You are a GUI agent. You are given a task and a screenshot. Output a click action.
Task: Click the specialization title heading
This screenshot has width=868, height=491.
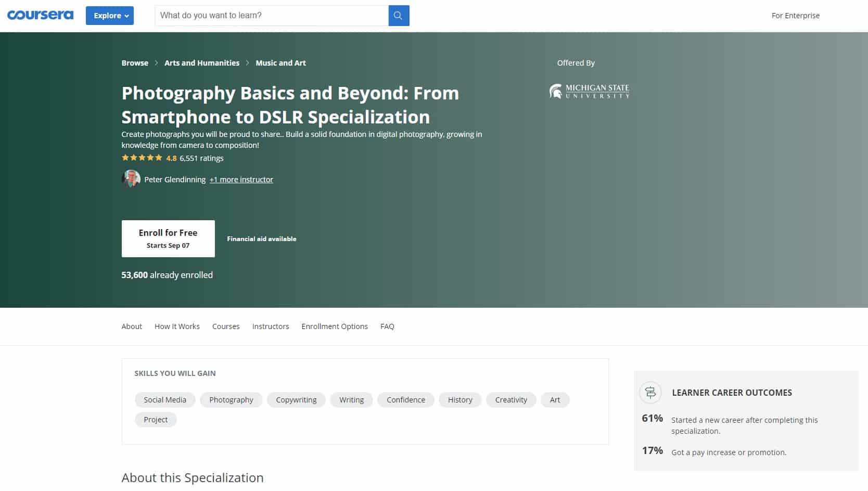pos(290,105)
